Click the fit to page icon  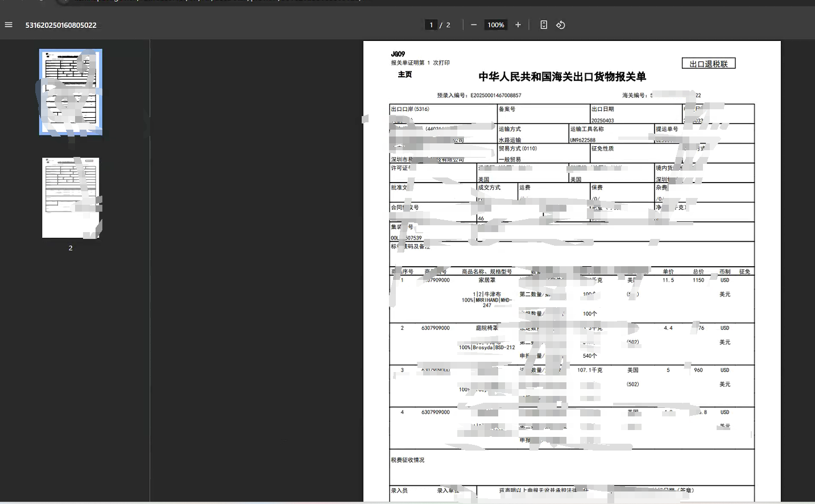(x=544, y=25)
